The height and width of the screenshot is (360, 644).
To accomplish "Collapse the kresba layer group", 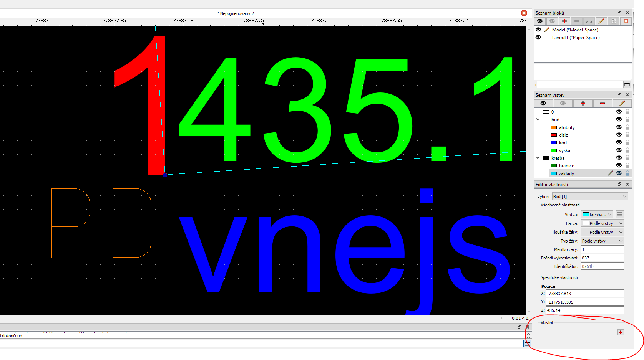I will pos(538,158).
